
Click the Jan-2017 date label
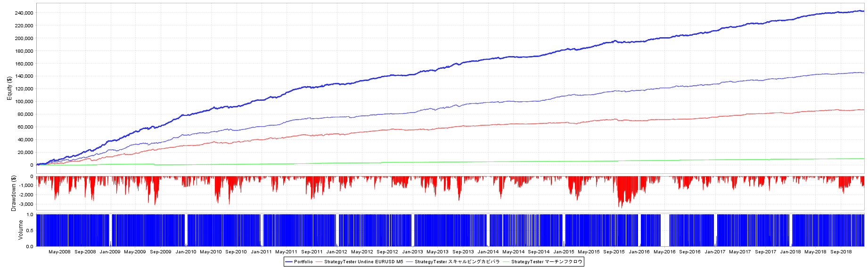tap(715, 251)
